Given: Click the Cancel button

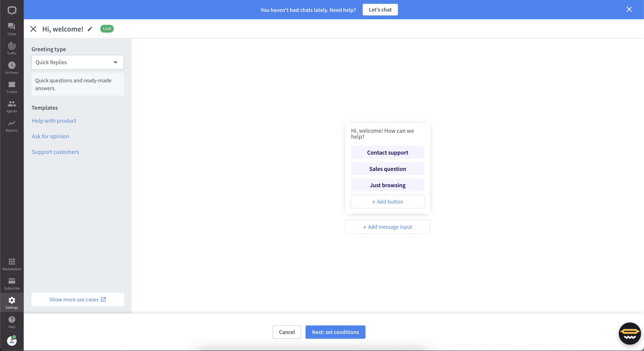Looking at the screenshot, I should click(x=287, y=332).
